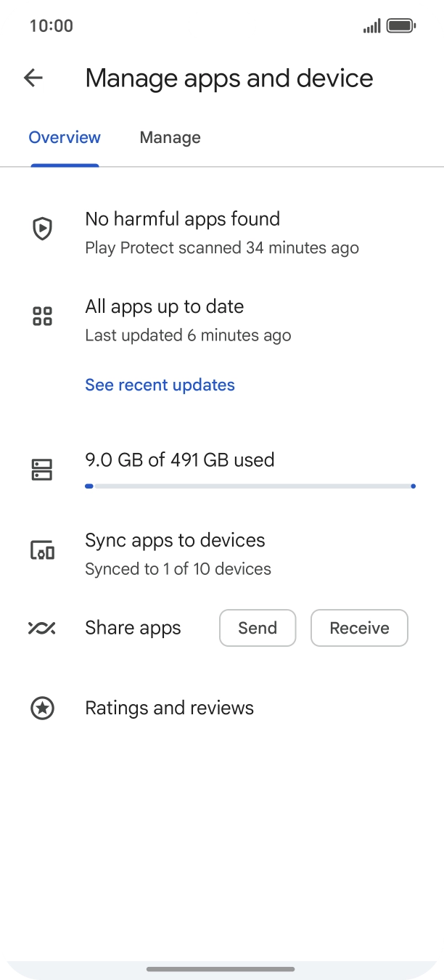Tap the storage usage progress bar
Viewport: 444px width, 980px height.
[250, 486]
